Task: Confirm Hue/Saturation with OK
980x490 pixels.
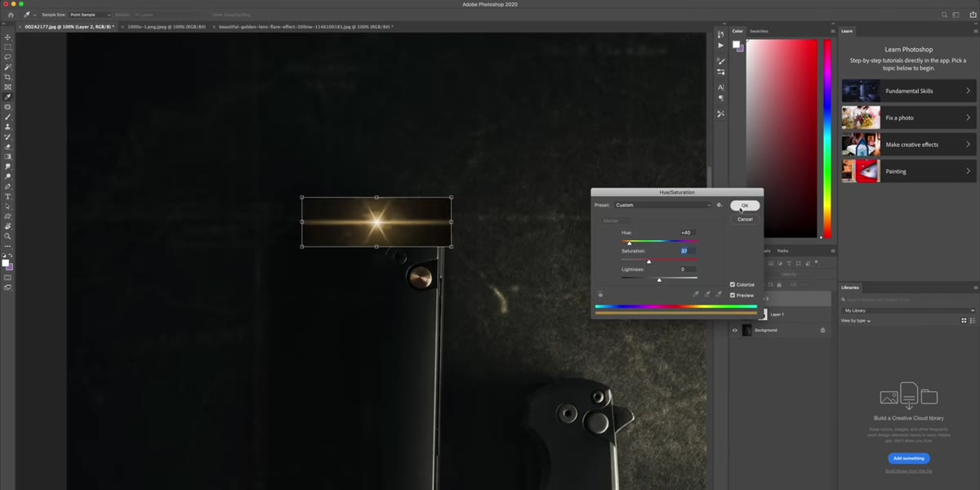Action: point(745,205)
